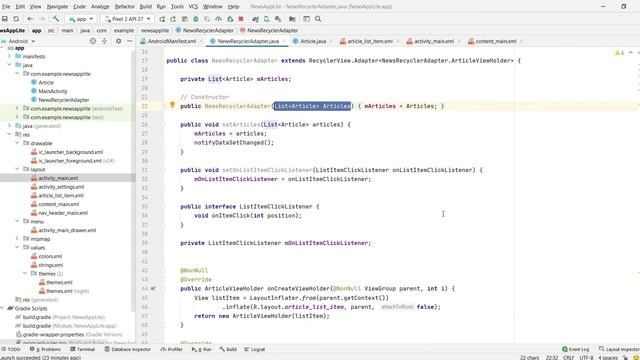Click the yellow lightbulb quick-fix icon
The width and height of the screenshot is (640, 360).
[172, 105]
